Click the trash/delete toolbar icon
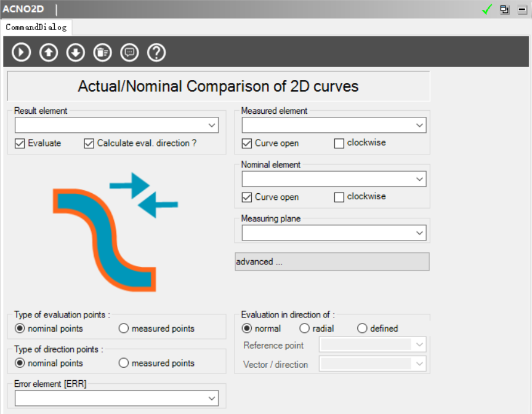This screenshot has height=414, width=532. pyautogui.click(x=102, y=52)
